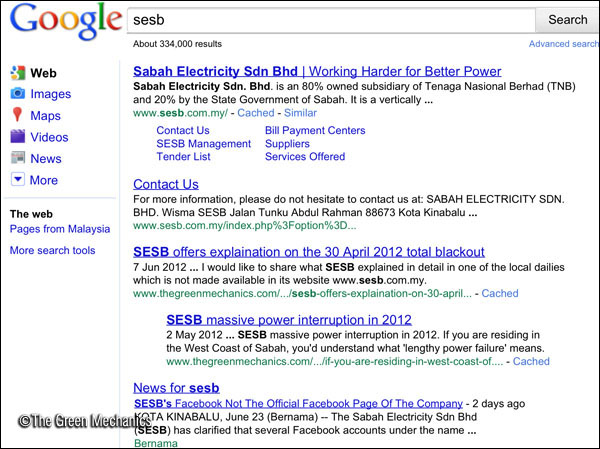Click the Bernama source label
This screenshot has width=600, height=449.
point(156,443)
